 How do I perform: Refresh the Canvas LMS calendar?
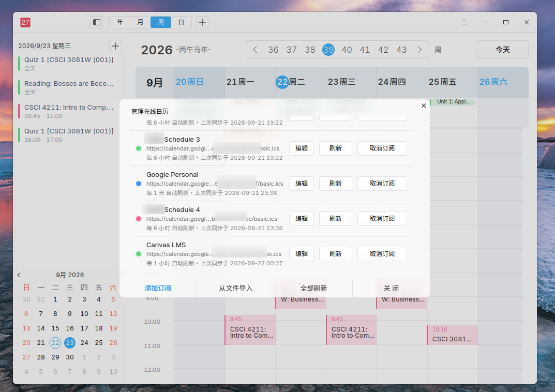tap(336, 254)
